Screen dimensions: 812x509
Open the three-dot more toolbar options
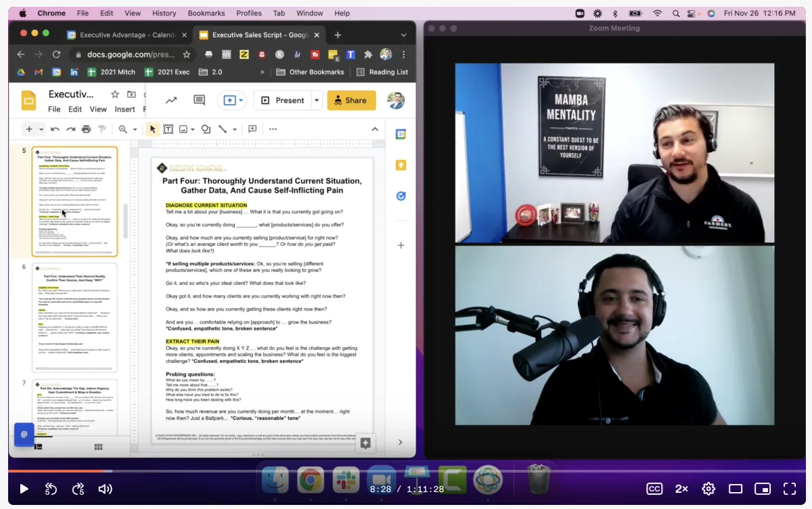(x=273, y=129)
